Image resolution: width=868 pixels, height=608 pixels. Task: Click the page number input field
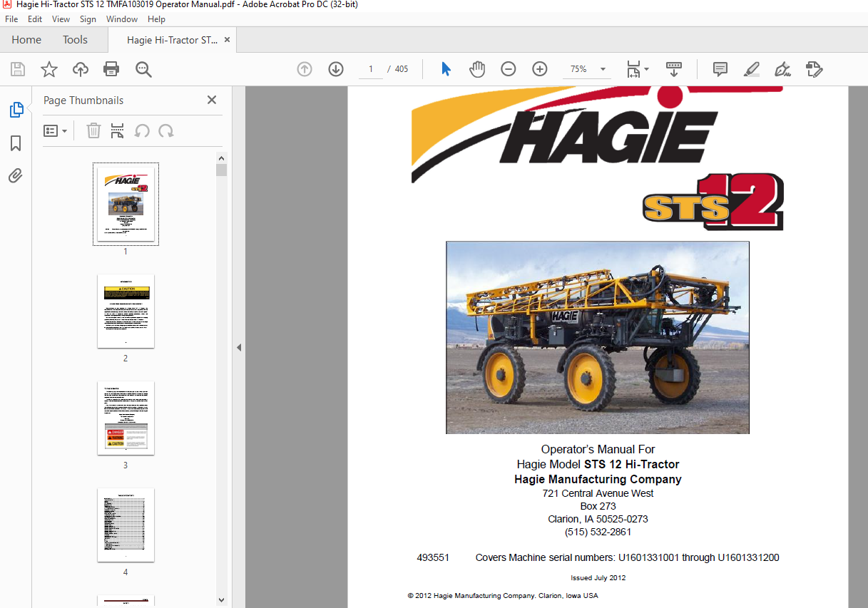371,69
